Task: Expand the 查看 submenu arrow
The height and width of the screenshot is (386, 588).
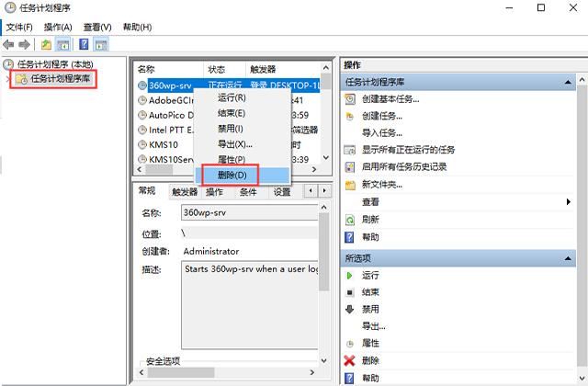Action: [568, 202]
